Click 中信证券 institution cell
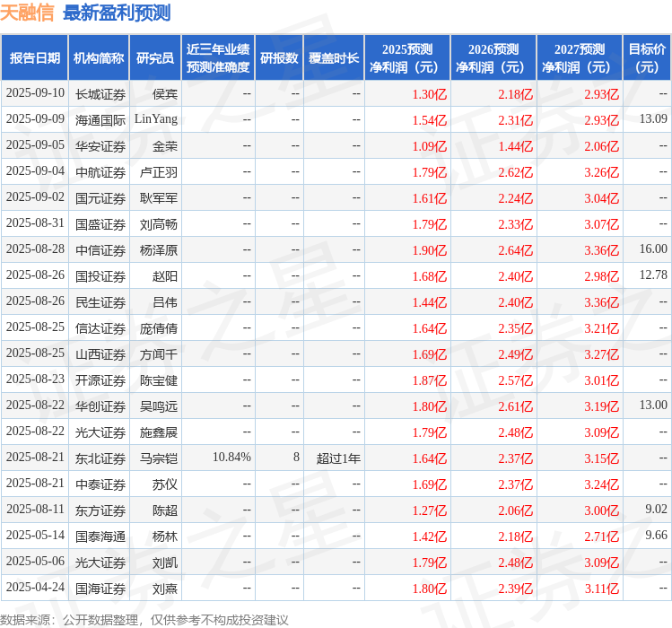The width and height of the screenshot is (672, 628). coord(100,250)
